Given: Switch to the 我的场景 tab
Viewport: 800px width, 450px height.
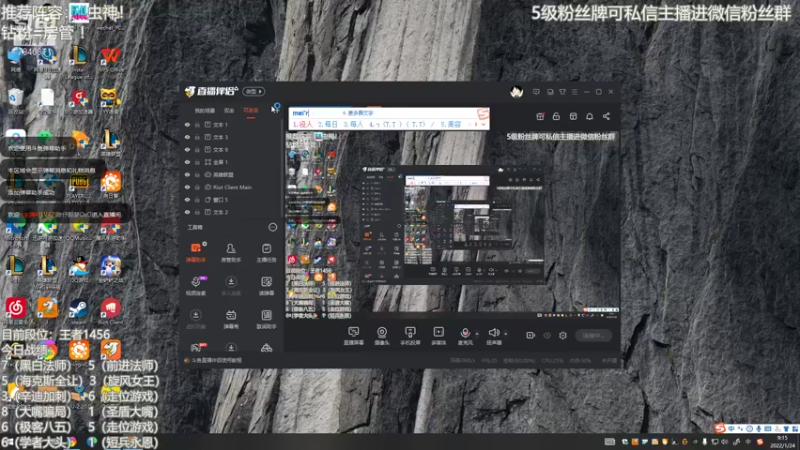Looking at the screenshot, I should [x=205, y=110].
